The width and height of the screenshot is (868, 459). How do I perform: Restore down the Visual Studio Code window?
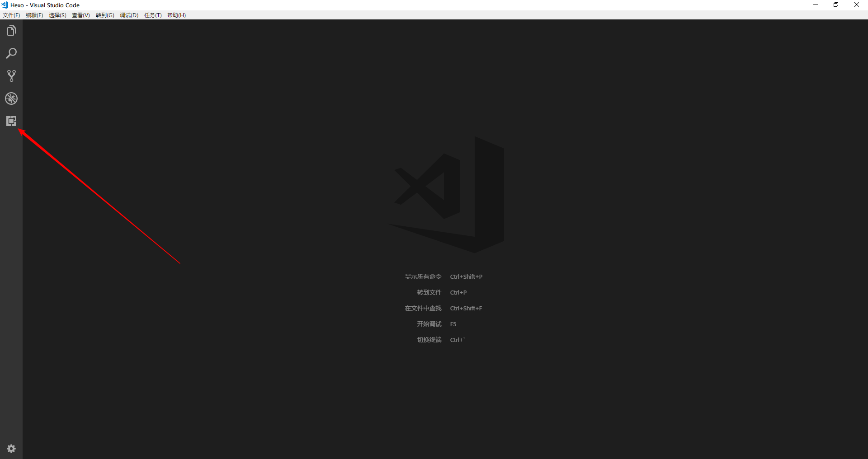pyautogui.click(x=836, y=5)
